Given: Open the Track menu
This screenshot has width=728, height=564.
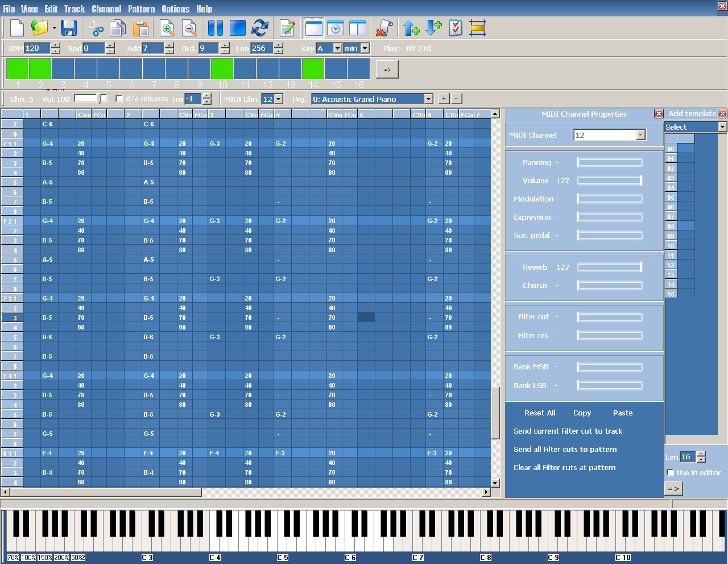Looking at the screenshot, I should (x=74, y=9).
